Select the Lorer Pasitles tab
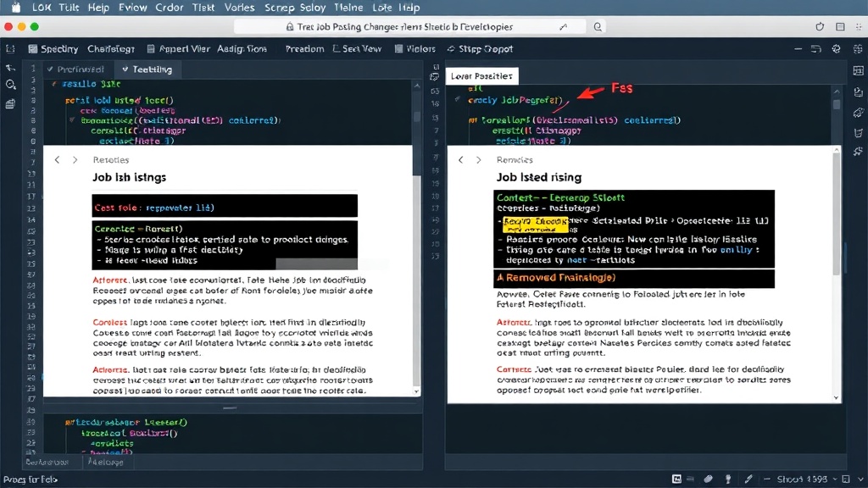Viewport: 868px width, 488px height. (x=481, y=76)
